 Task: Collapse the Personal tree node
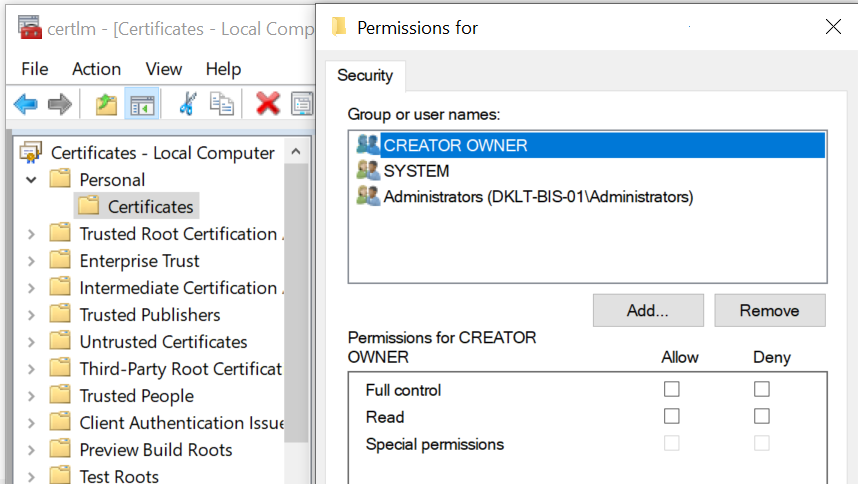pyautogui.click(x=31, y=180)
